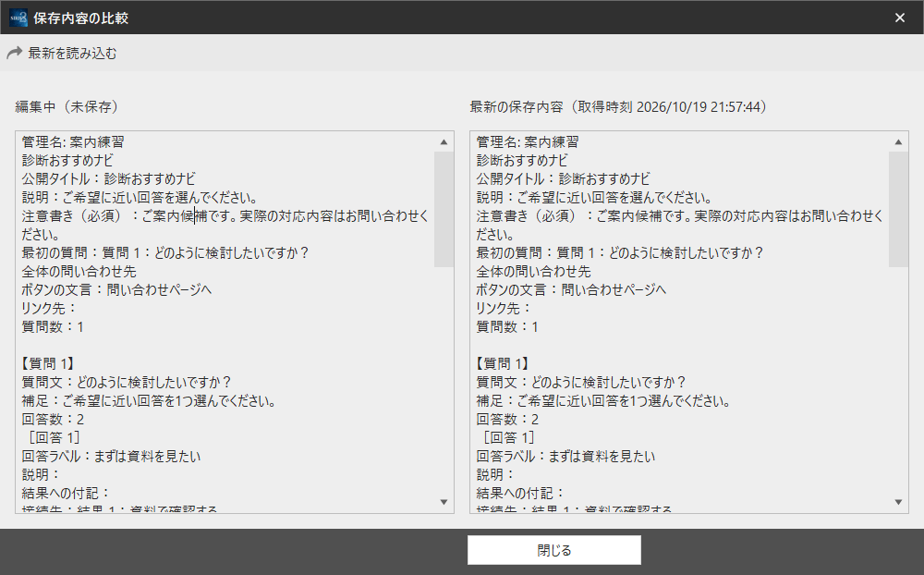924x575 pixels.
Task: Click 回答ラベル line in the 編集中 panel
Action: pyautogui.click(x=112, y=456)
